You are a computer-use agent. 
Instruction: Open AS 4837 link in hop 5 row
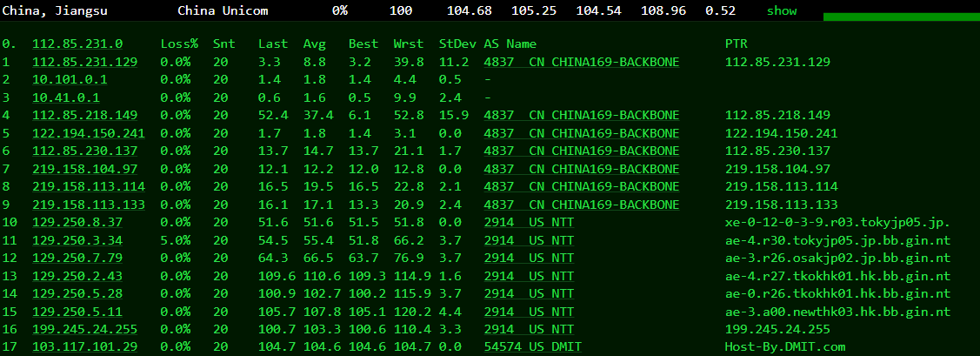click(x=581, y=133)
